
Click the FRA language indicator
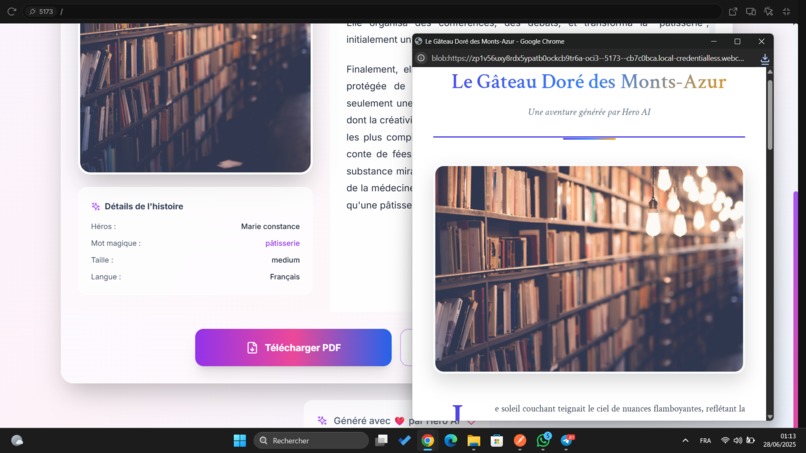click(705, 441)
